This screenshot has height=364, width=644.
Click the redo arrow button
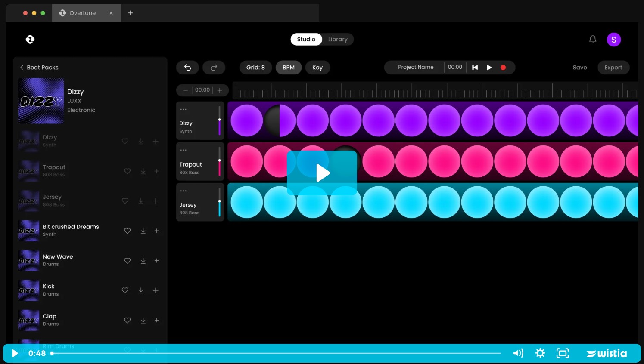tap(214, 68)
